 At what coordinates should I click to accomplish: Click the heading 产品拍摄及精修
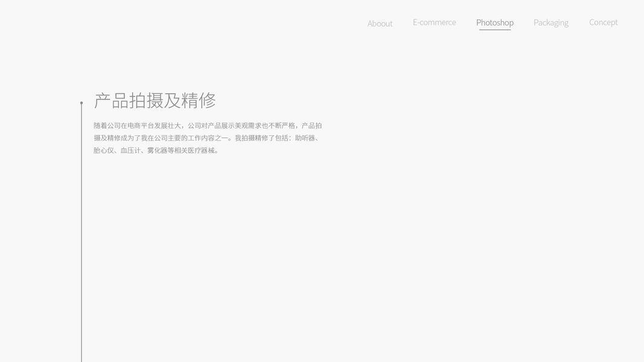(155, 101)
